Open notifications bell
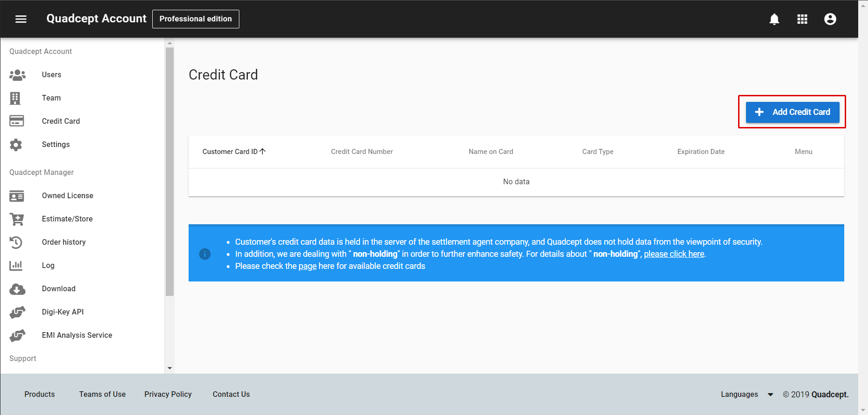This screenshot has height=415, width=868. (774, 19)
